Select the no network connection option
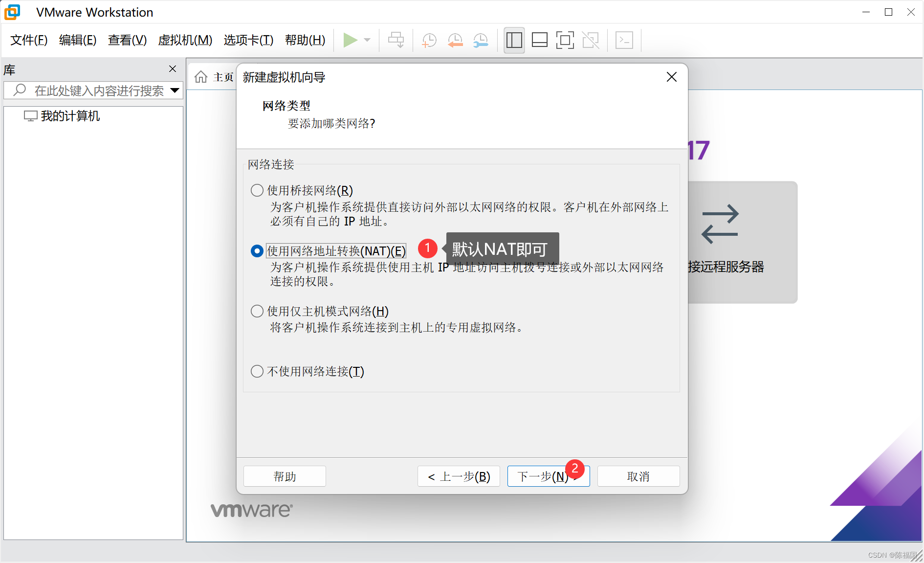This screenshot has height=563, width=924. 257,371
